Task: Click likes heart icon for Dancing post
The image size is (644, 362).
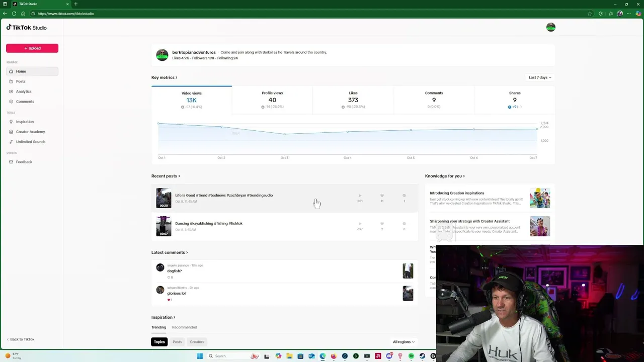Action: click(x=382, y=224)
